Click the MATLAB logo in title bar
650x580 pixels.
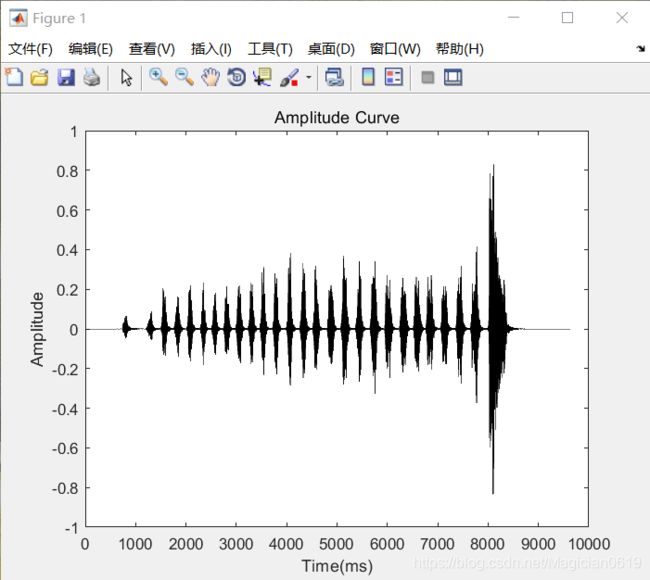click(18, 18)
